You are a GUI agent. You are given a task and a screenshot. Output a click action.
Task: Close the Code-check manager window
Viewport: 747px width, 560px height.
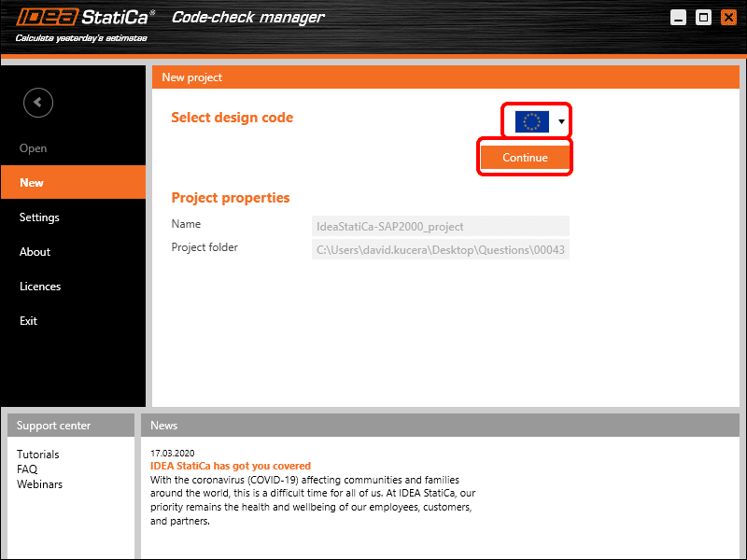(x=728, y=18)
